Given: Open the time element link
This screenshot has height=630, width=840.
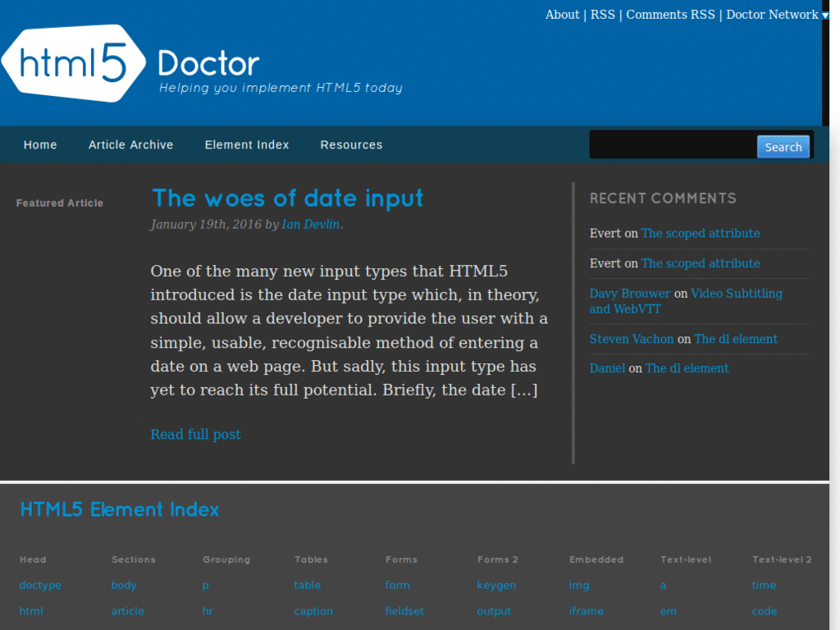Looking at the screenshot, I should click(764, 585).
